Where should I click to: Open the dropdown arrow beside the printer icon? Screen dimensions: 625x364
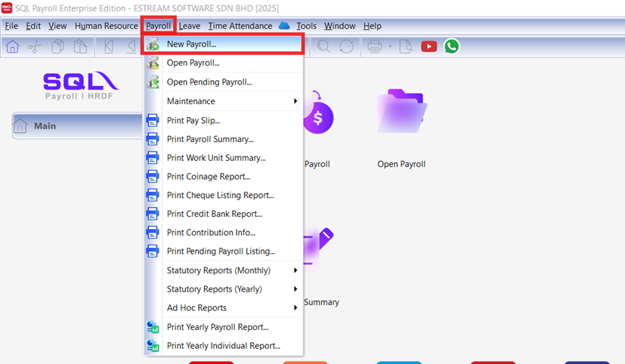click(388, 46)
